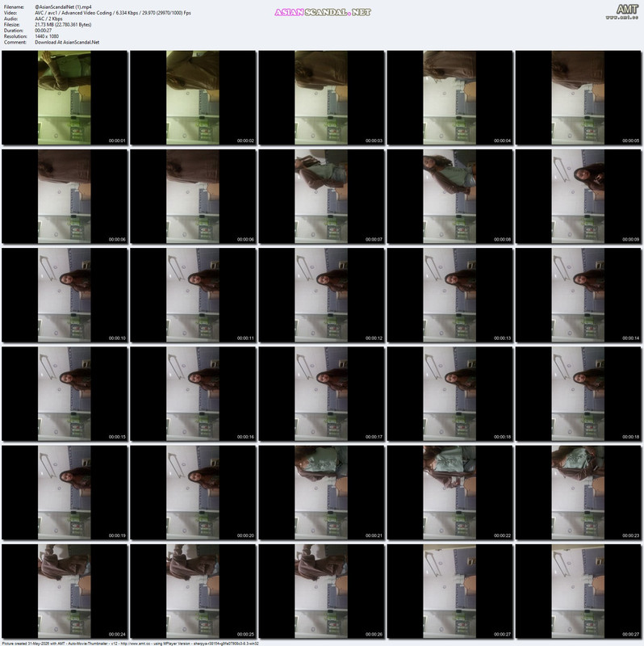The width and height of the screenshot is (644, 646).
Task: Open the thumbnail stamped 00:00:01
Action: (x=65, y=98)
